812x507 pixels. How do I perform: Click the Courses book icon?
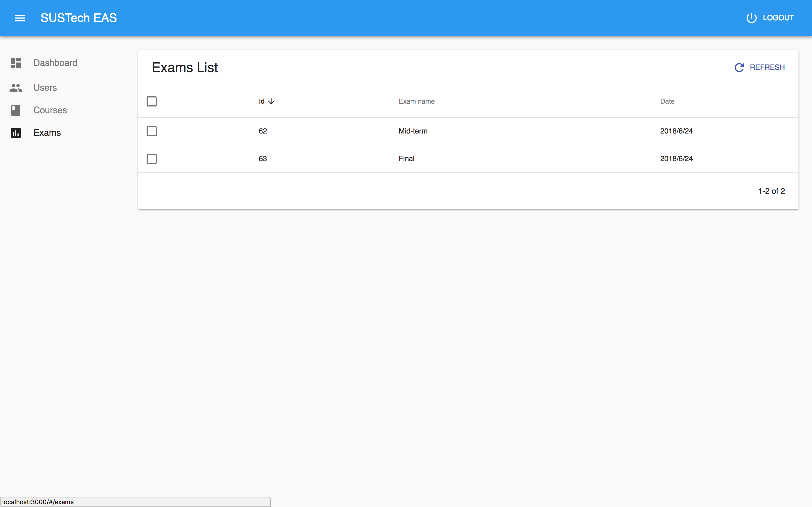click(16, 110)
